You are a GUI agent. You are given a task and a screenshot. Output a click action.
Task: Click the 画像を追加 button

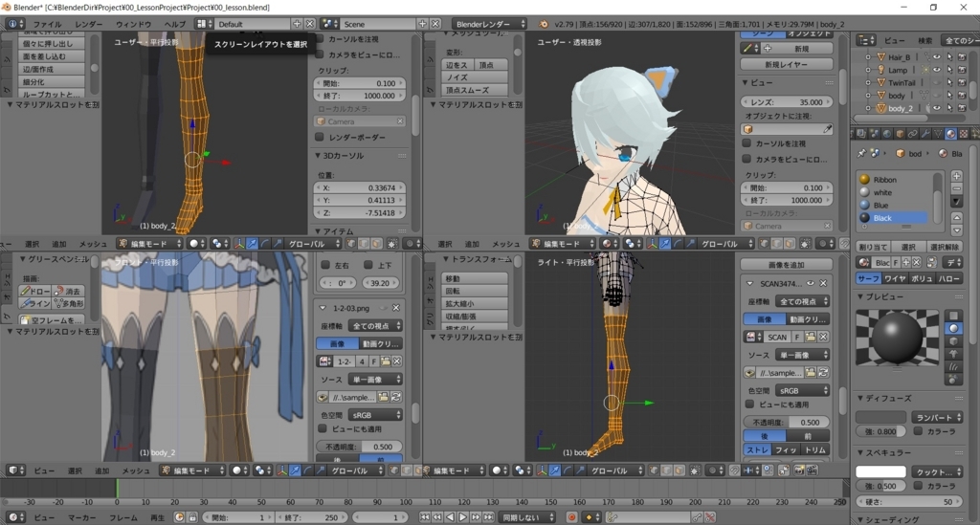point(787,265)
